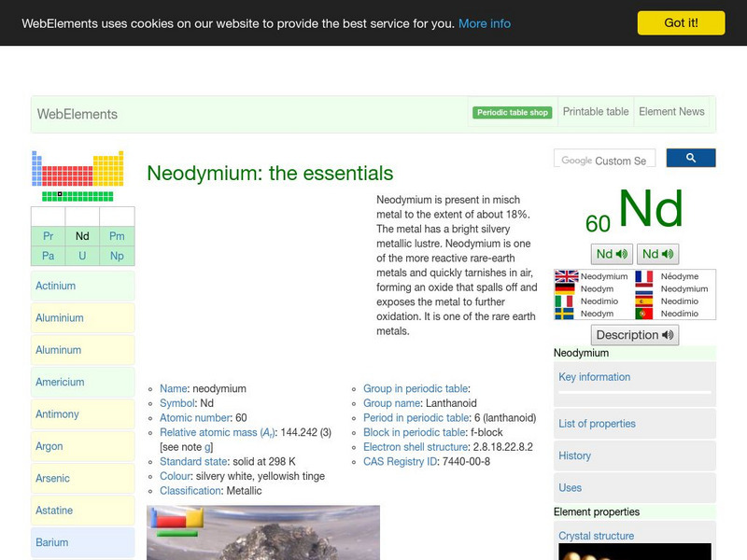This screenshot has width=747, height=560.
Task: Expand the History section
Action: pyautogui.click(x=572, y=456)
